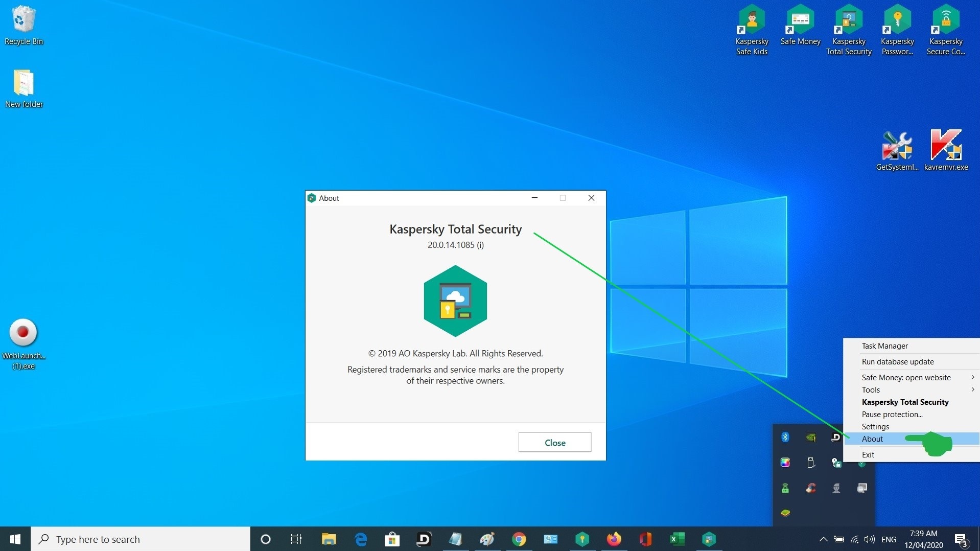Open the ID card app on taskbar
The image size is (980, 551).
tap(550, 539)
